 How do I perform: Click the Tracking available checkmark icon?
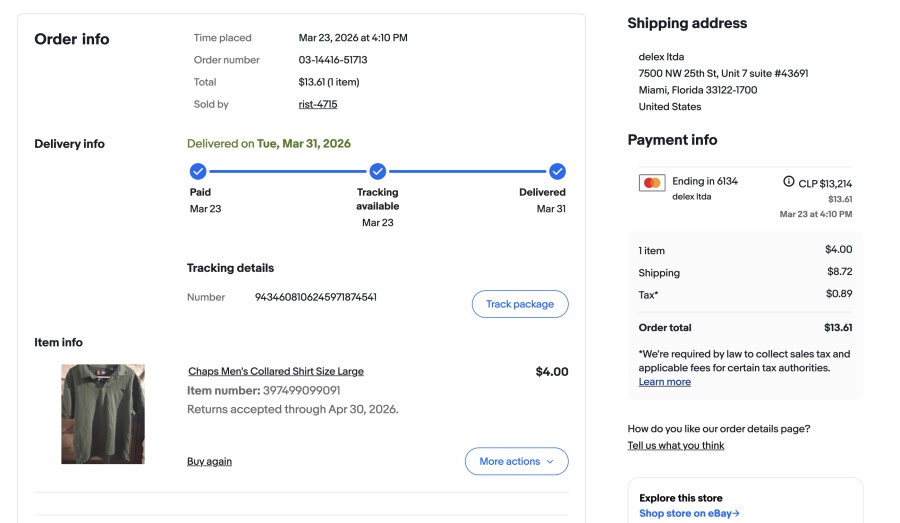[x=377, y=171]
